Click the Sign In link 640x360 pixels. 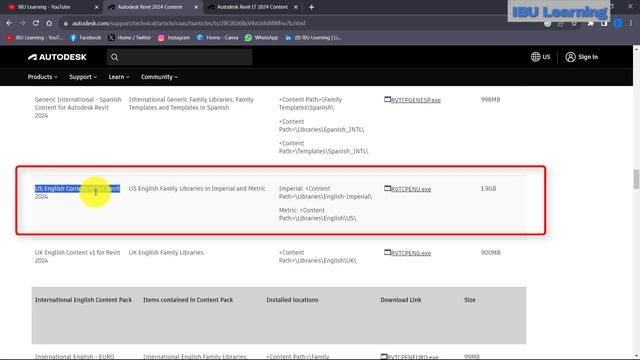coord(588,57)
